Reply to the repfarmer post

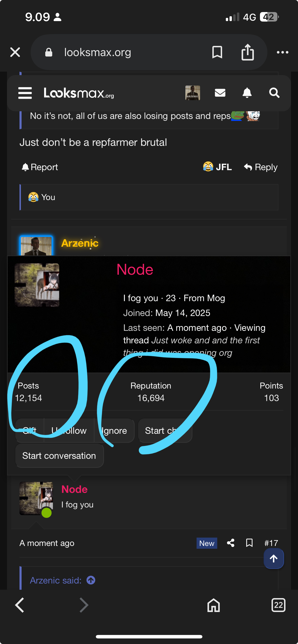pos(261,167)
